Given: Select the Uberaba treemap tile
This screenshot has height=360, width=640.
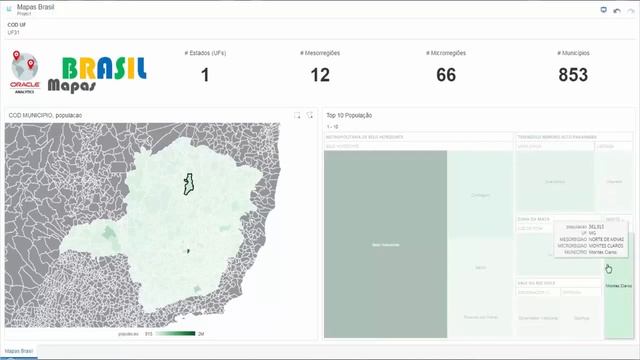Looking at the screenshot, I should [614, 181].
